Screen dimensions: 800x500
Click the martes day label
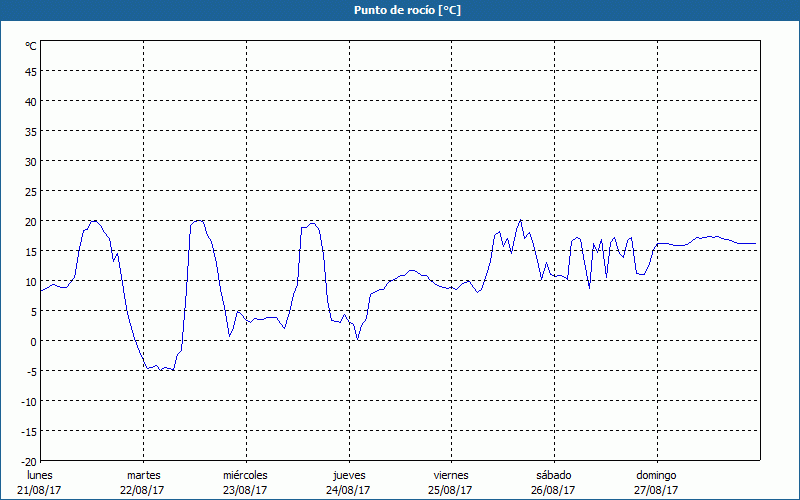[x=143, y=475]
